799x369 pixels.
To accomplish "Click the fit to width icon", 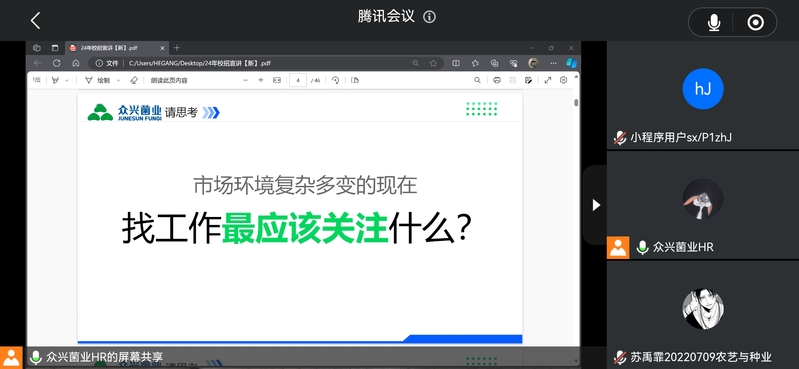I will [x=277, y=80].
